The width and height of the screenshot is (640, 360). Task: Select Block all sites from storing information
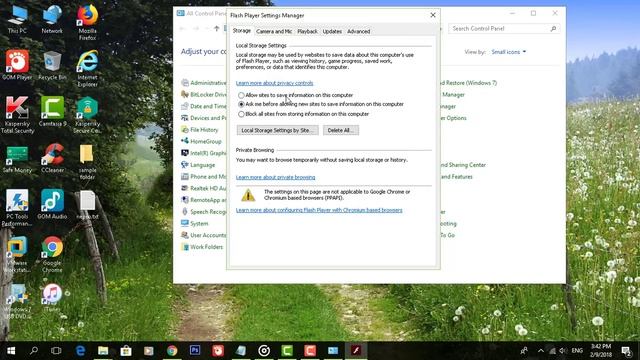click(241, 114)
